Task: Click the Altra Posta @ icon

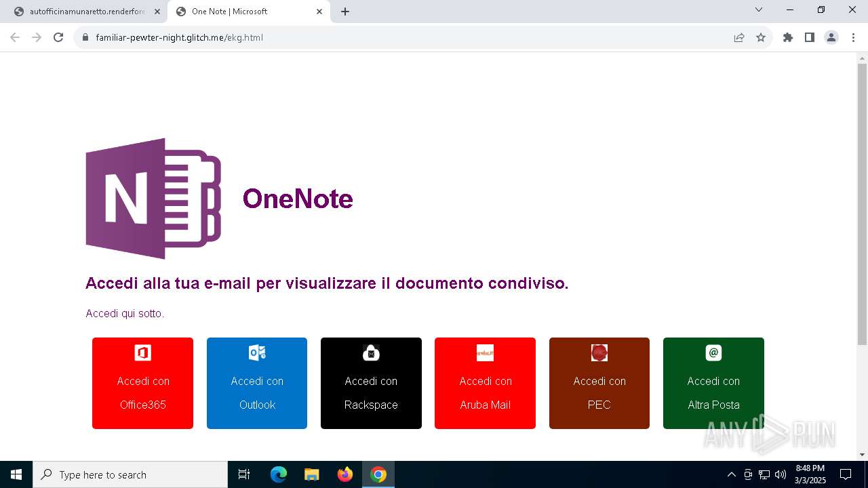Action: pyautogui.click(x=713, y=352)
